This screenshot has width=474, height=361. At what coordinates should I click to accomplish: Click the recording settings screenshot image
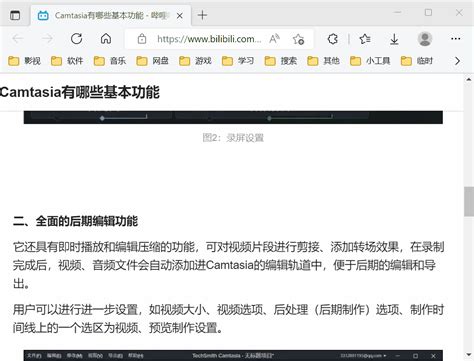[233, 117]
